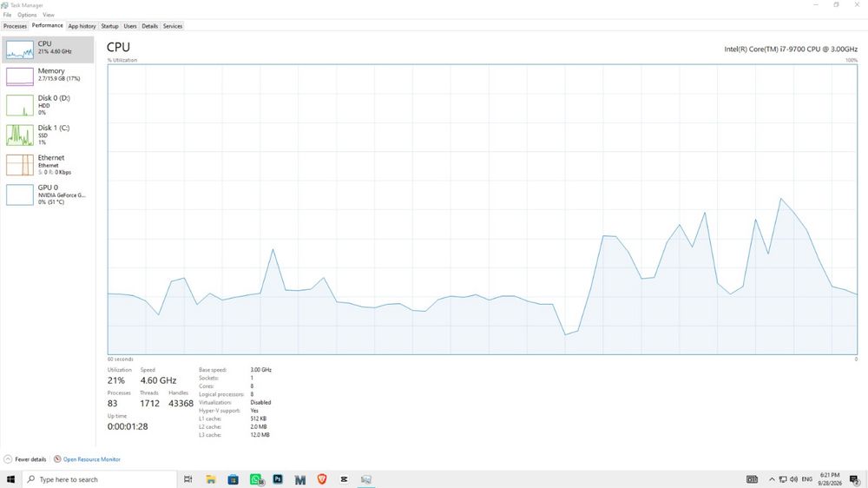Collapse view with Fewer details

[x=25, y=459]
